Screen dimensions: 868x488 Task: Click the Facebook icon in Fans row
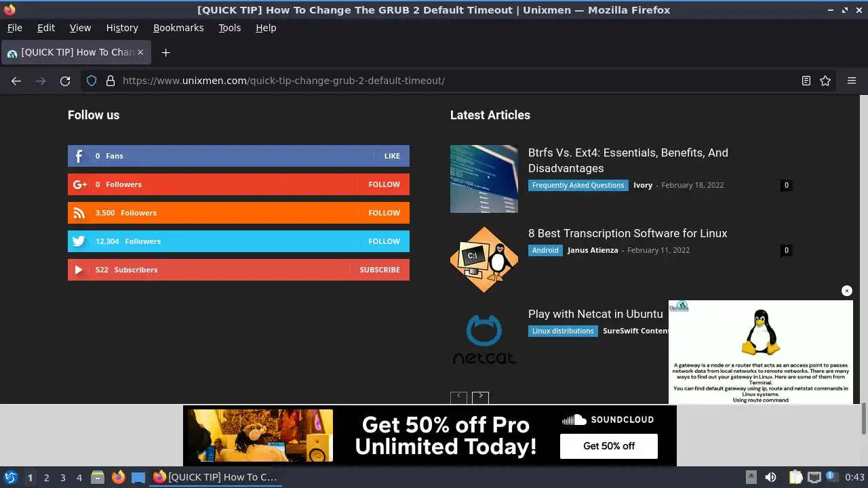(79, 156)
